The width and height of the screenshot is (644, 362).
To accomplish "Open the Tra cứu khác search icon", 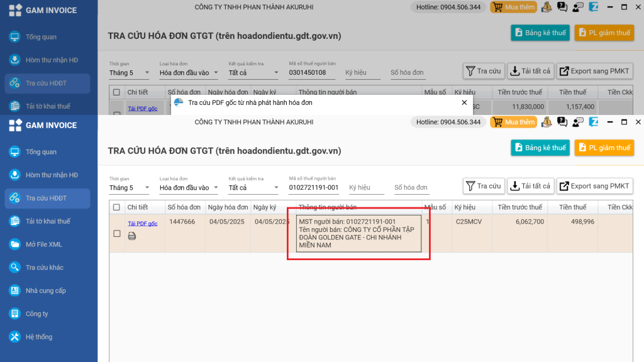I will click(15, 267).
